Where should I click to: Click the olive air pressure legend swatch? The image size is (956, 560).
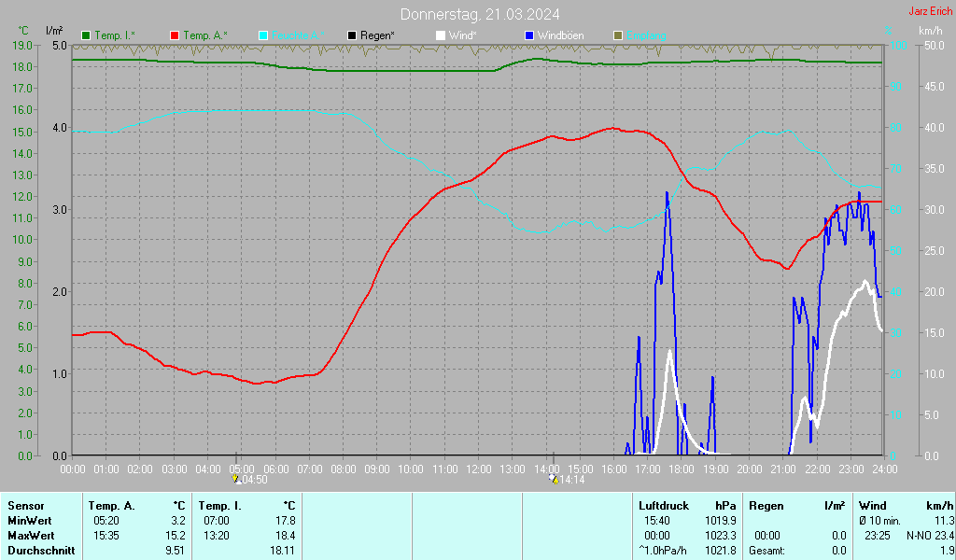pos(617,35)
